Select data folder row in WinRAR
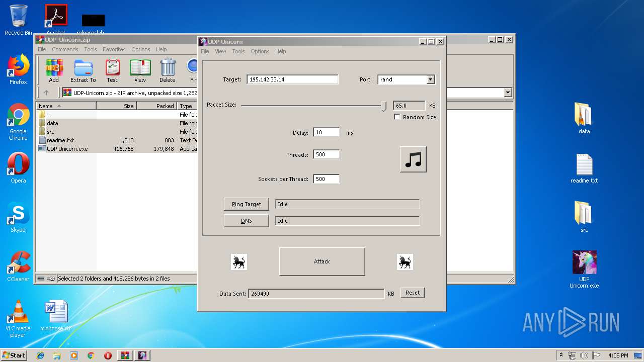Viewport: 644px width, 362px height. coord(117,123)
